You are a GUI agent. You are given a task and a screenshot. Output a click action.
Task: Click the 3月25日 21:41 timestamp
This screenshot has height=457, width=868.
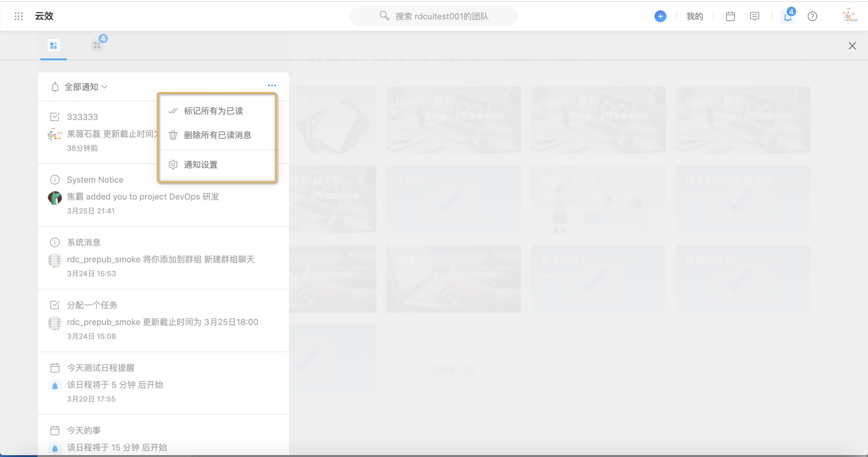click(91, 211)
